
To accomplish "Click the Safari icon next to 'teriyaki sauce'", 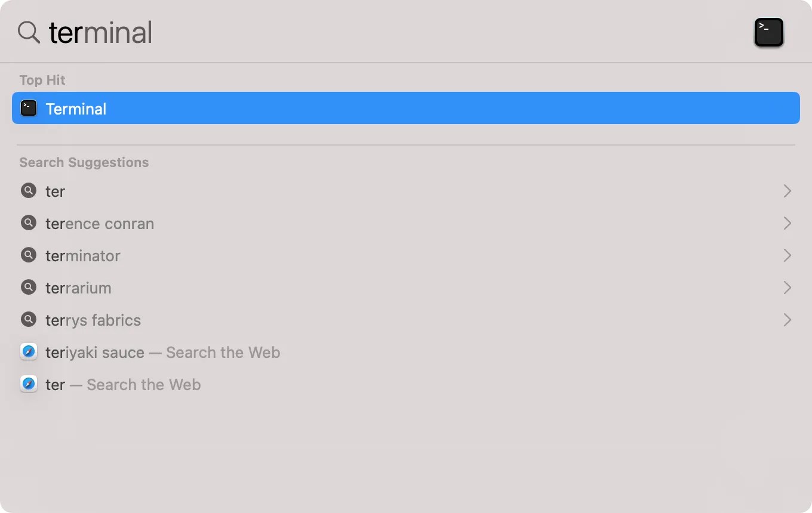I will coord(28,351).
